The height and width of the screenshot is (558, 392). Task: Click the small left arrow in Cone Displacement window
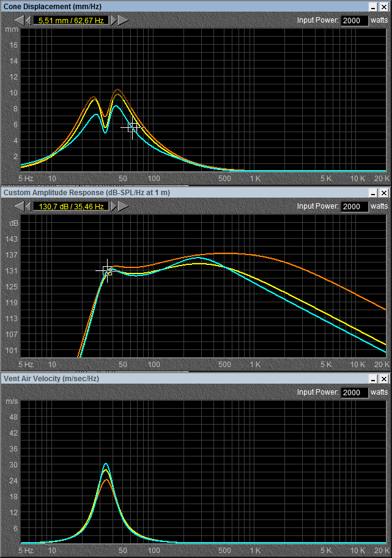28,20
